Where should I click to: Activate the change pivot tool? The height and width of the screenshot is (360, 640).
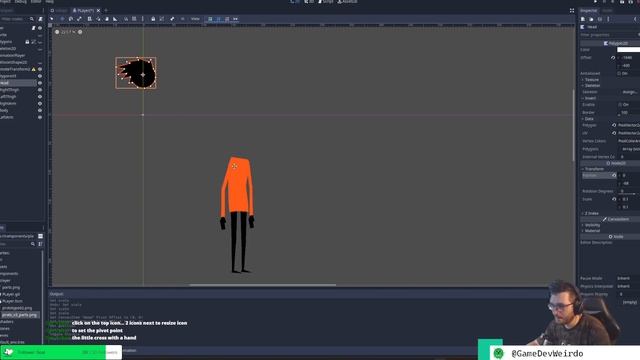[98, 19]
